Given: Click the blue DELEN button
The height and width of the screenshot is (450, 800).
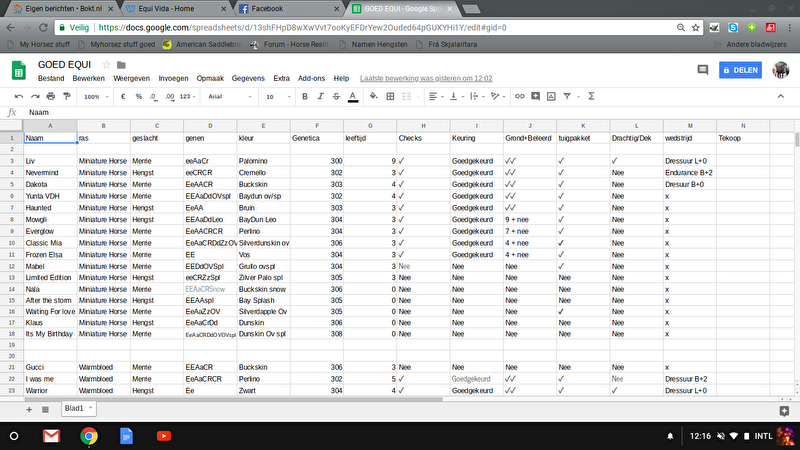Looking at the screenshot, I should pyautogui.click(x=739, y=69).
